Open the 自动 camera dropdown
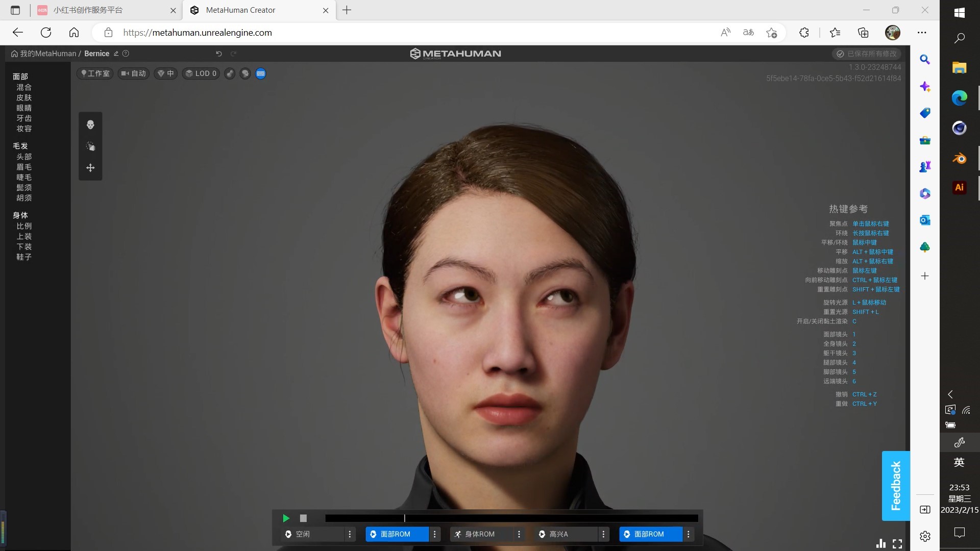 134,73
